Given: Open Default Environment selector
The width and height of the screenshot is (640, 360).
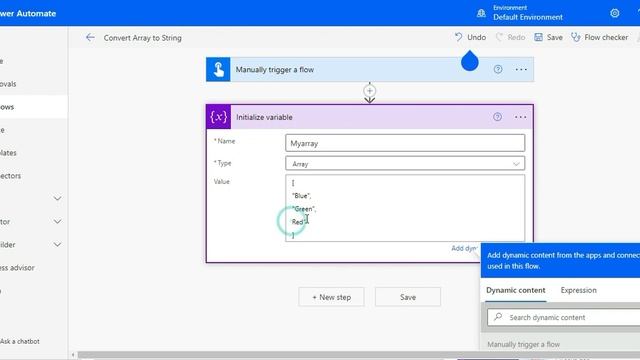Looking at the screenshot, I should pos(527,17).
